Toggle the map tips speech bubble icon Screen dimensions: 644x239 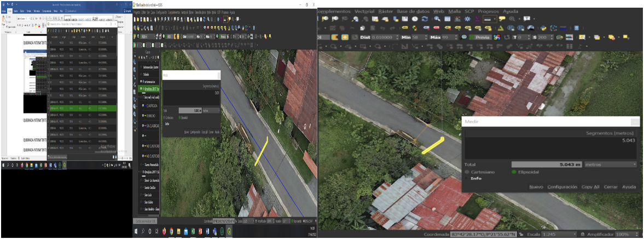tap(502, 19)
